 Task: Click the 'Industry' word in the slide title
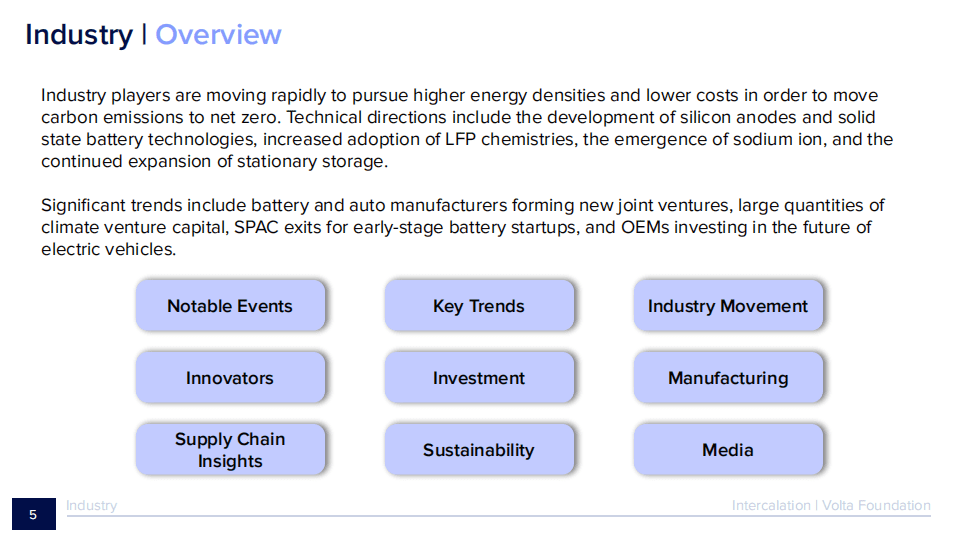click(78, 35)
